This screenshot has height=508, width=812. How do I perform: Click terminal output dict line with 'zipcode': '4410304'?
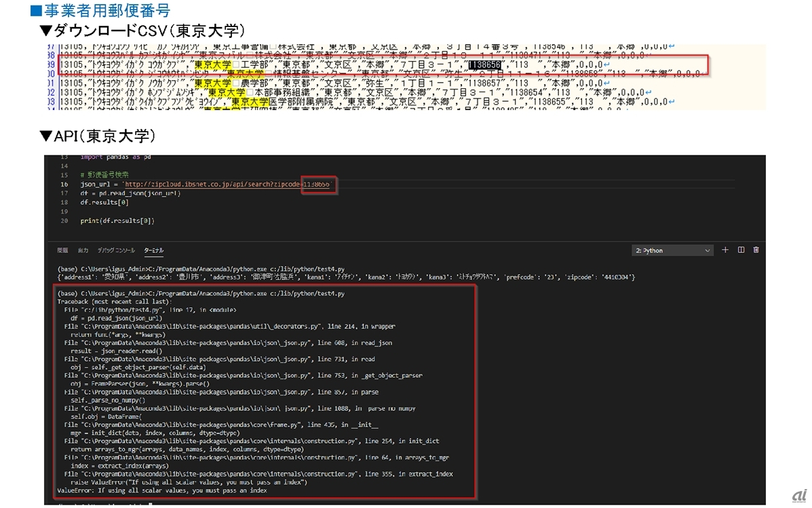[346, 277]
